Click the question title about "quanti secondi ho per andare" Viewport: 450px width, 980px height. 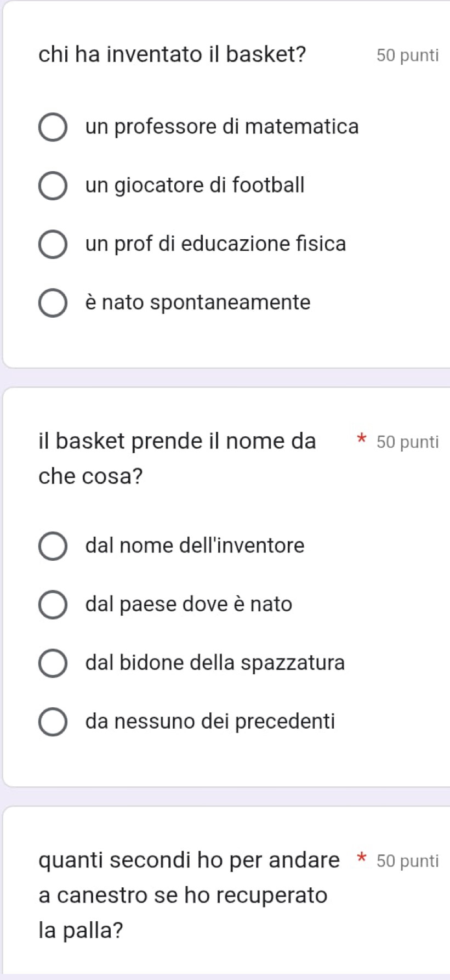click(189, 860)
